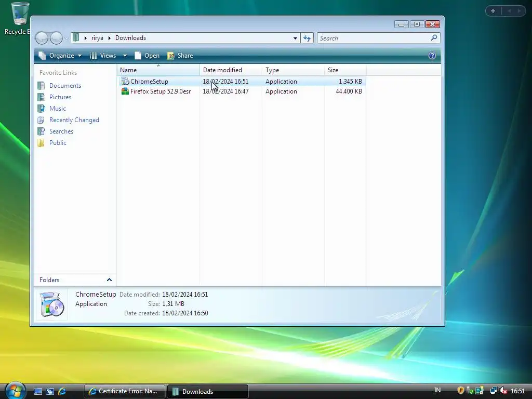Click the network activity tray icon
The image size is (532, 399).
point(479,391)
